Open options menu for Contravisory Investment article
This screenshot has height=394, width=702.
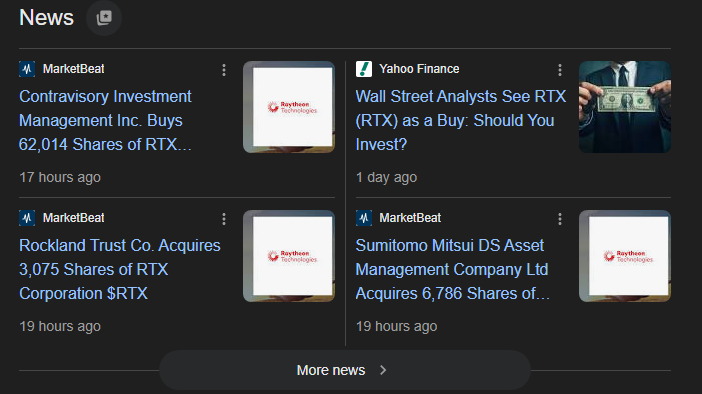[x=224, y=70]
